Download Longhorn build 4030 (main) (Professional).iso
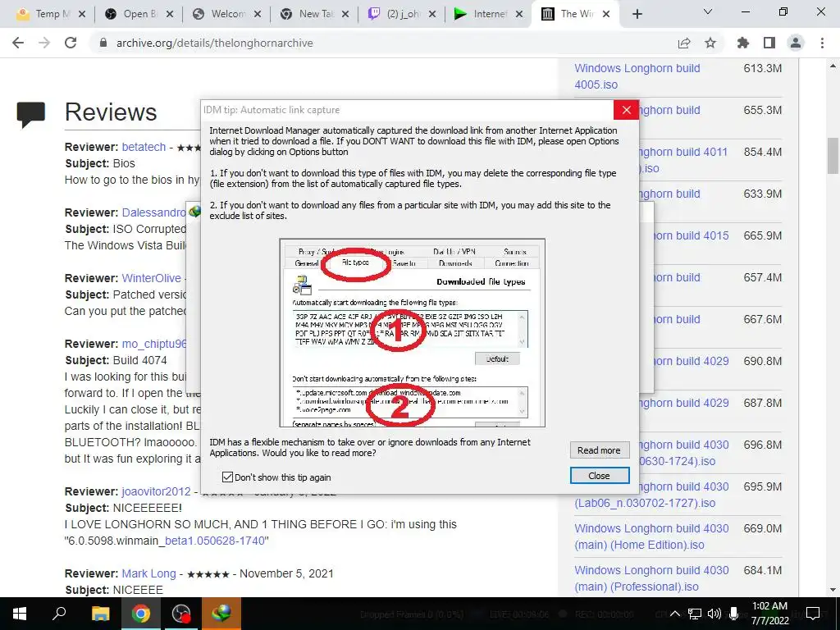Screen dimensions: 840x630 click(x=651, y=578)
